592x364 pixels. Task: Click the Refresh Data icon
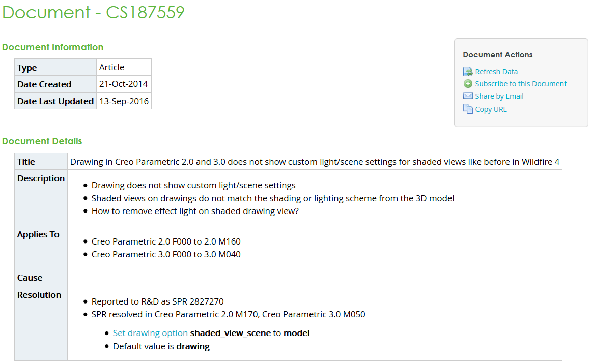coord(468,71)
